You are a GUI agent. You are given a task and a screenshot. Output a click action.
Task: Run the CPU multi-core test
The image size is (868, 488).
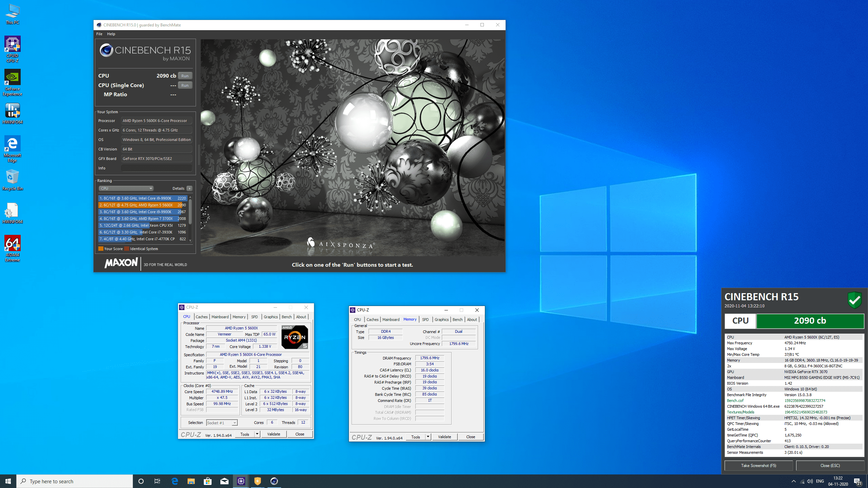tap(185, 76)
